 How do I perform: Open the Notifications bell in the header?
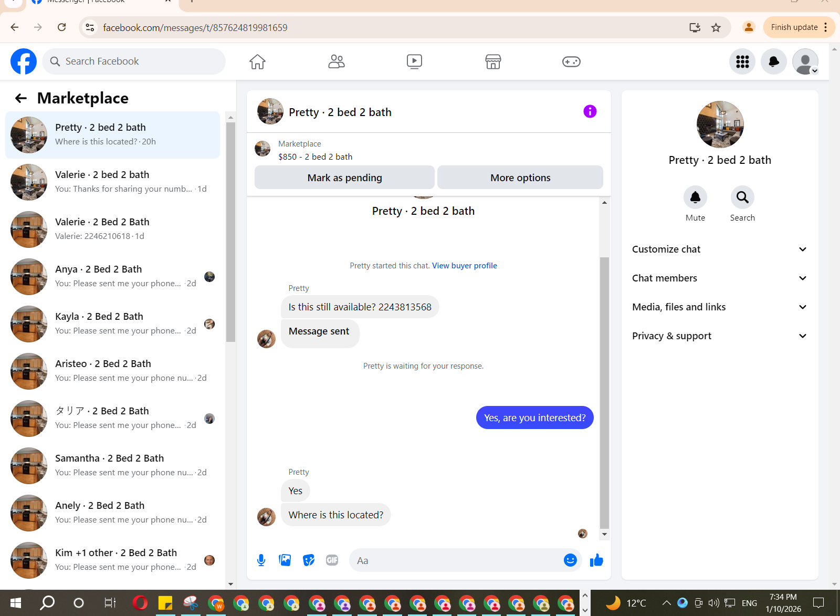click(x=774, y=61)
